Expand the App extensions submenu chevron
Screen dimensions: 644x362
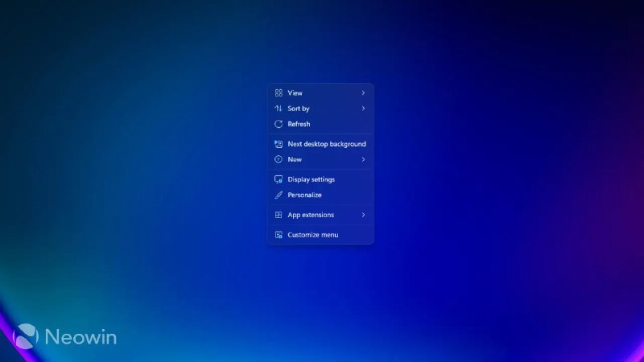click(363, 215)
